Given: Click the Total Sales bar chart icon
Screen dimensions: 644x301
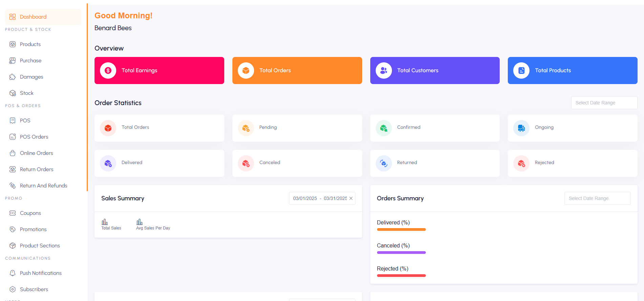Looking at the screenshot, I should point(105,222).
